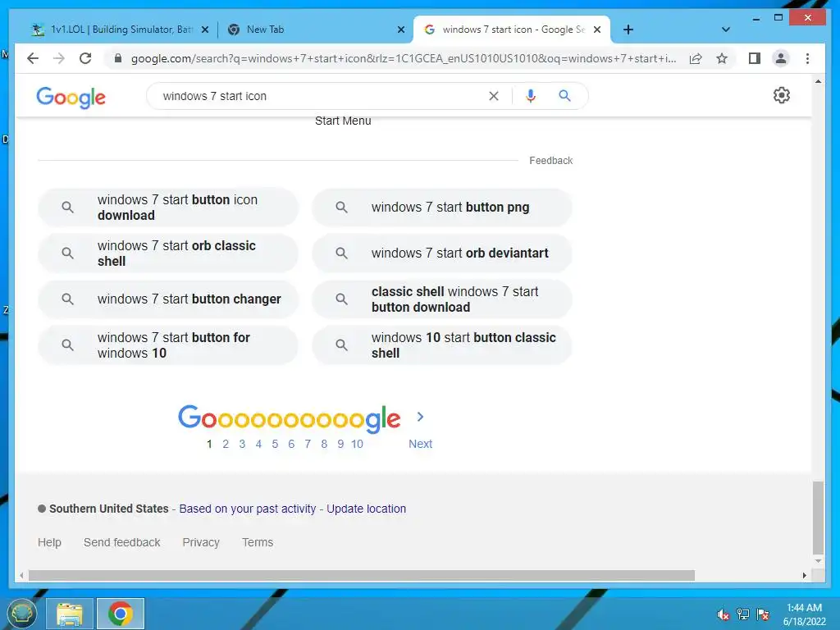Close the New Tab tab

pyautogui.click(x=400, y=30)
